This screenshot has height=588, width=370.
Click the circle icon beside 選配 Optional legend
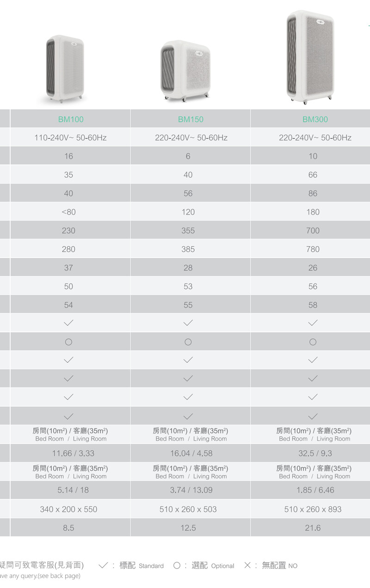click(x=177, y=565)
